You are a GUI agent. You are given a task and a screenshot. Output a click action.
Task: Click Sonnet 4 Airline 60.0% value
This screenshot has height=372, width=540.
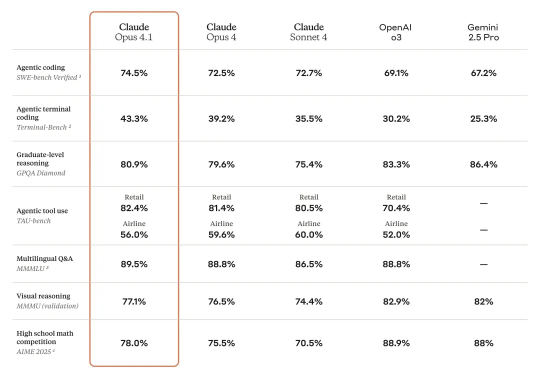point(309,235)
